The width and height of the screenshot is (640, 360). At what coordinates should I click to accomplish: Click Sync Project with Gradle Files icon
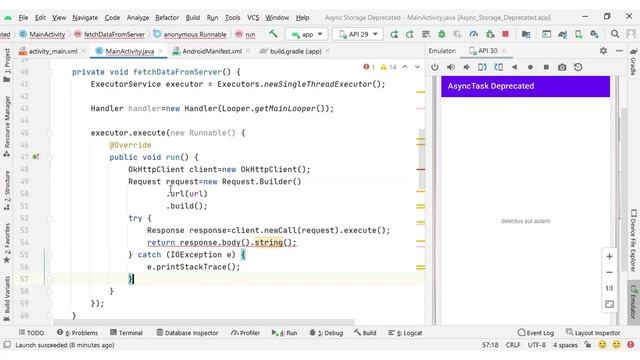pyautogui.click(x=562, y=34)
